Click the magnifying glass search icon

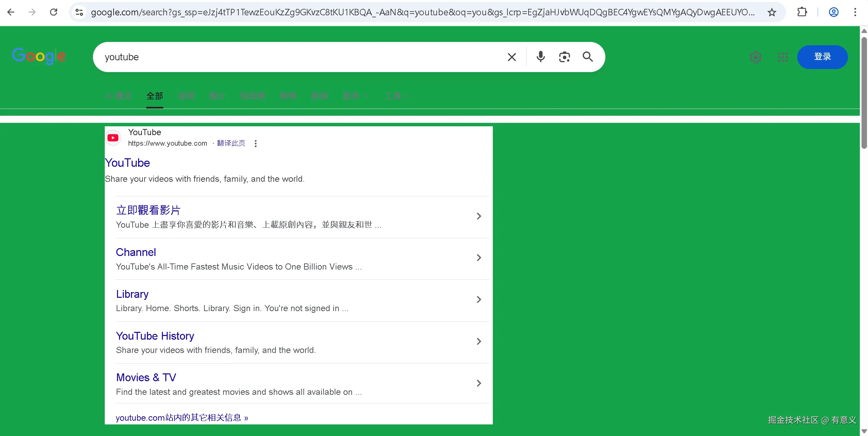[588, 57]
